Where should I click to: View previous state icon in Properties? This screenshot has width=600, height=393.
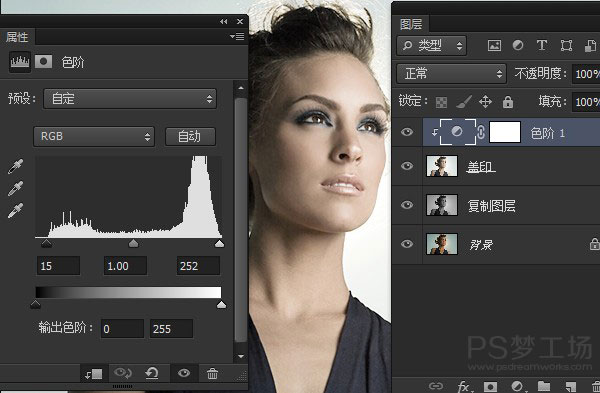tap(123, 373)
